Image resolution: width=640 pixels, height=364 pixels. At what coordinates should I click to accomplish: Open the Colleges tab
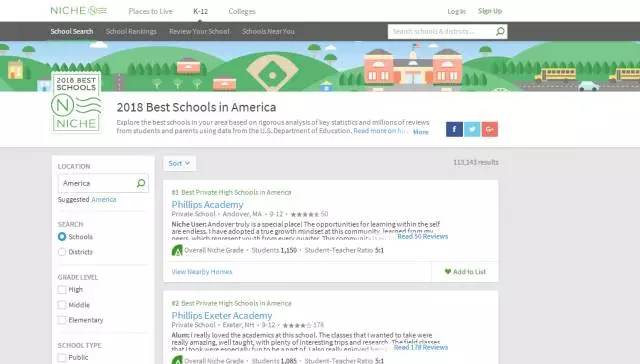point(242,11)
